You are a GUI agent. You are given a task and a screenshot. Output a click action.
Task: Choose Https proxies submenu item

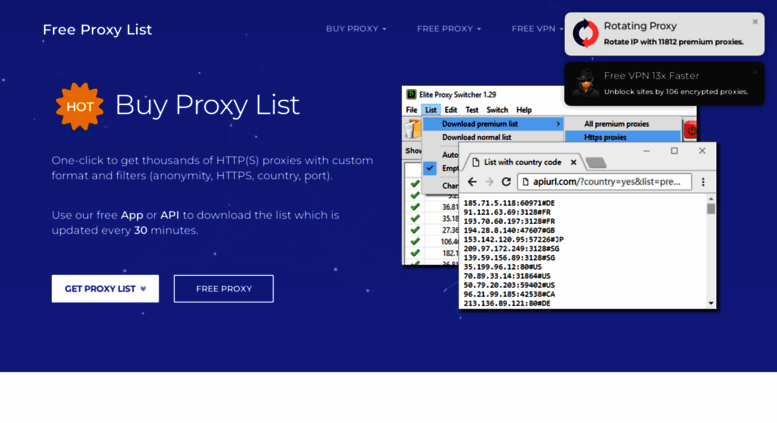(623, 137)
